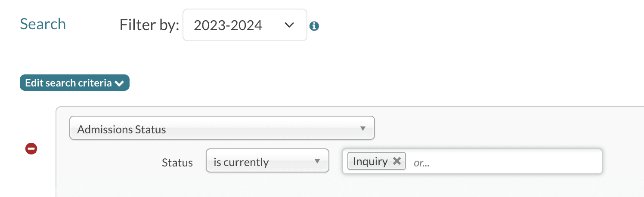Click the 'Filter by:' label
This screenshot has height=197, width=644.
(149, 25)
